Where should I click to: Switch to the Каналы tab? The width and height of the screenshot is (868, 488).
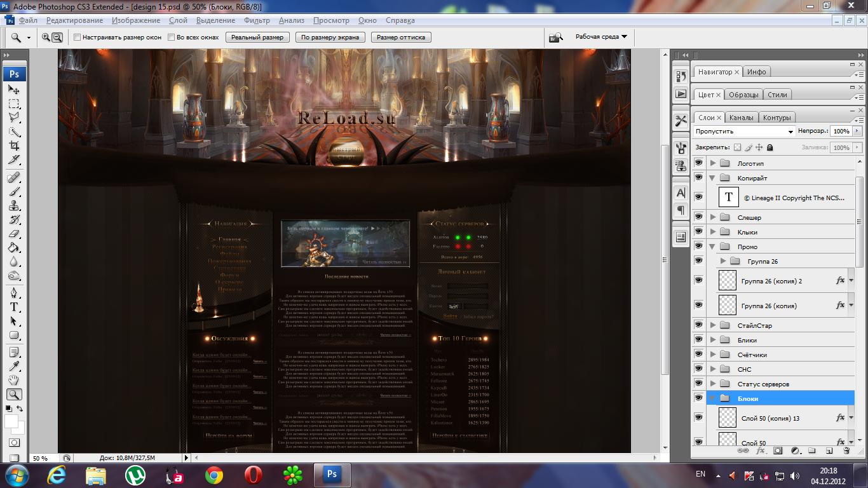742,118
